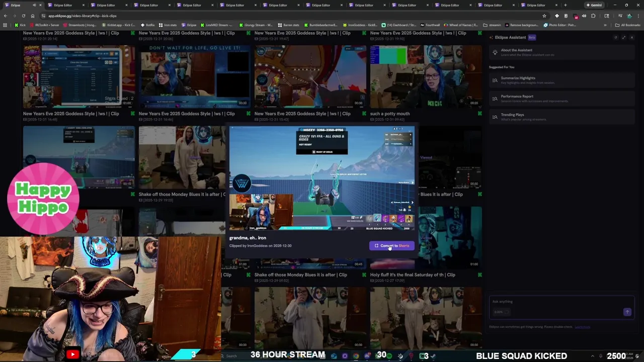The width and height of the screenshot is (644, 362).
Task: Open the Grungy Stream bookmark
Action: tap(256, 25)
